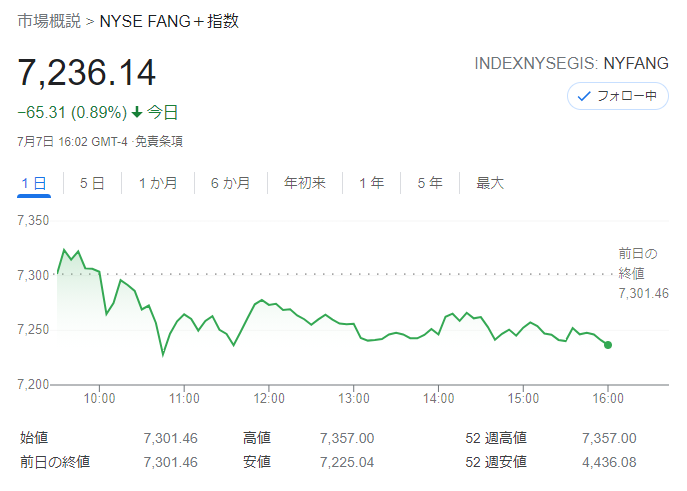Click the 市場概説 breadcrumb link
The height and width of the screenshot is (491, 687).
[x=49, y=21]
